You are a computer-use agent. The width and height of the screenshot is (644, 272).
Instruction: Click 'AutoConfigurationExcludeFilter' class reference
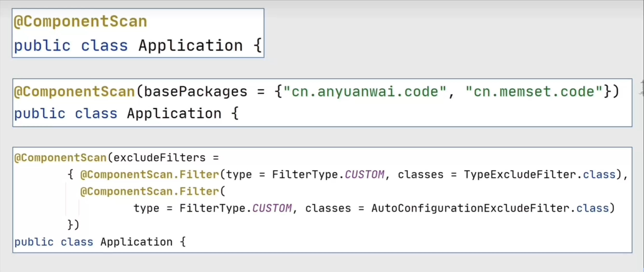[470, 208]
